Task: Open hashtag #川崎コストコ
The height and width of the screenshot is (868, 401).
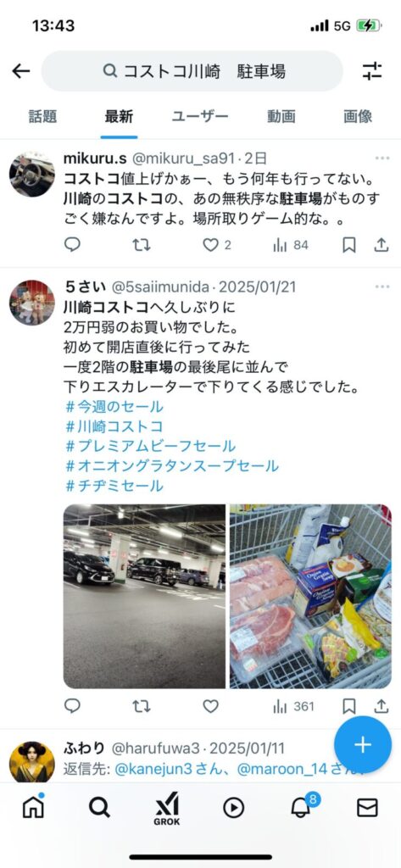Action: coord(114,426)
